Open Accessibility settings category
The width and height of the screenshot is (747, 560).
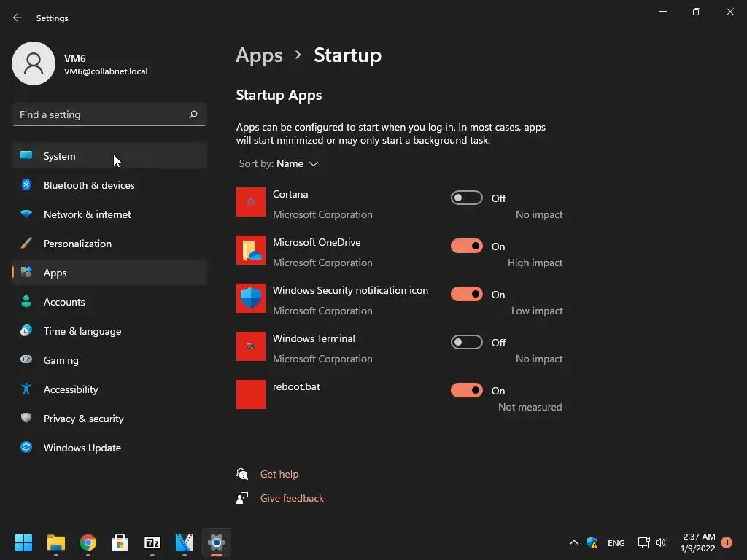tap(109, 389)
